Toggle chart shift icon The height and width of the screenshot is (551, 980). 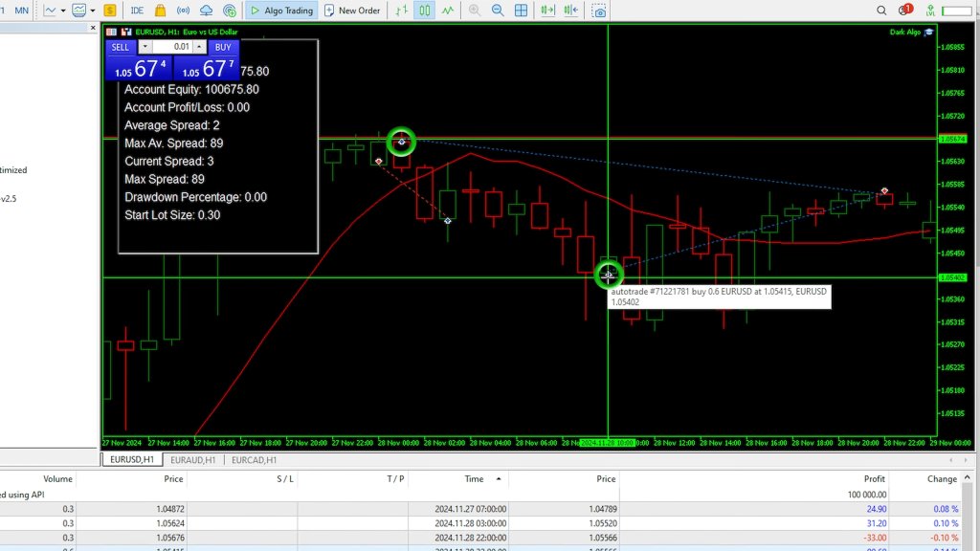[572, 11]
